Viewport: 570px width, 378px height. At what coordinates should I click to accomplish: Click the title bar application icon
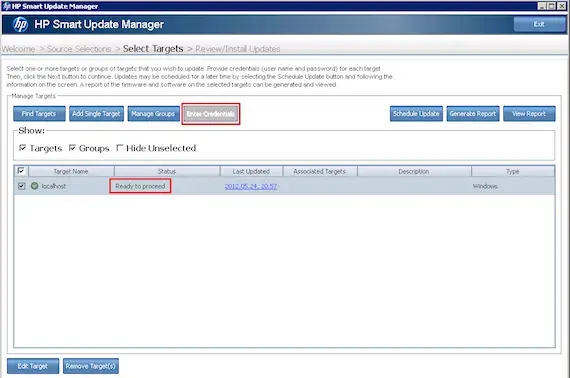point(6,6)
